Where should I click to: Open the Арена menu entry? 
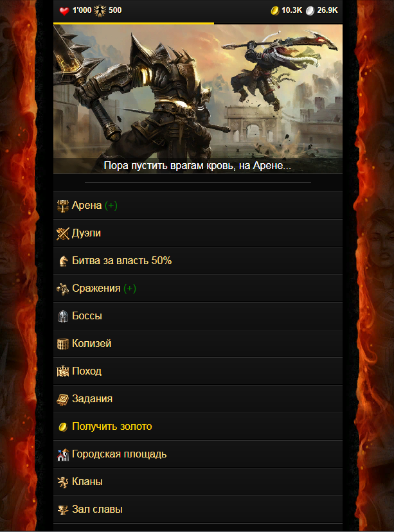(x=198, y=206)
